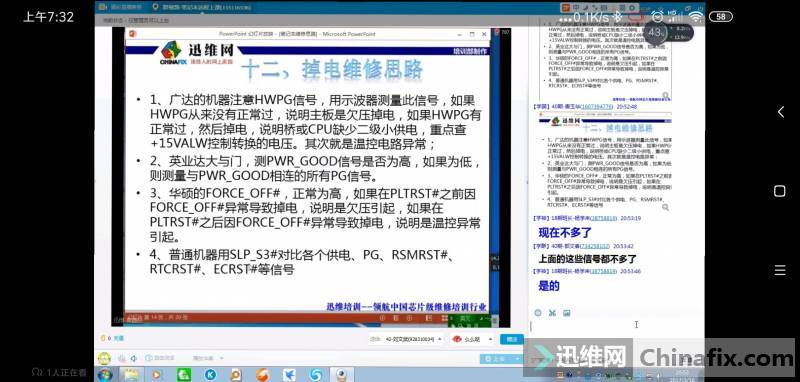Expand the gift recipient dropdown showing 40-刘文波
Viewport: 800px width, 382px height.
coord(406,339)
